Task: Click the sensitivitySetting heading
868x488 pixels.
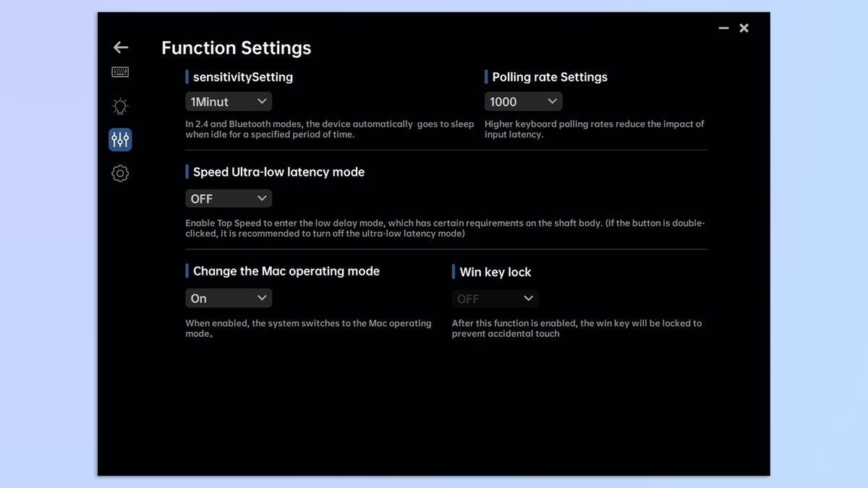Action: click(242, 77)
